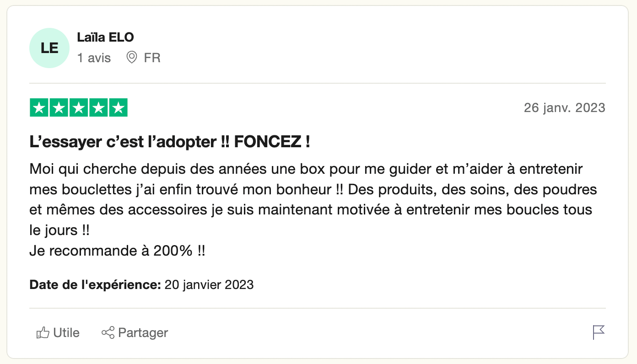Image resolution: width=637 pixels, height=364 pixels.
Task: Click the fifth green rating star
Action: click(x=119, y=108)
